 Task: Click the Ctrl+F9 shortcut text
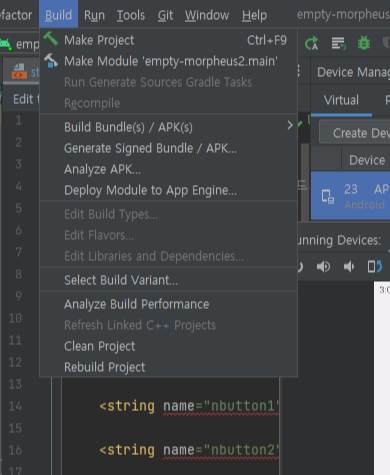coord(267,40)
